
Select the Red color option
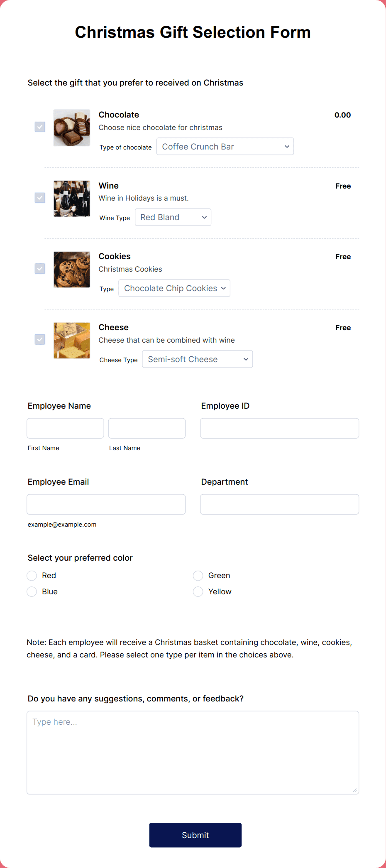coord(32,575)
